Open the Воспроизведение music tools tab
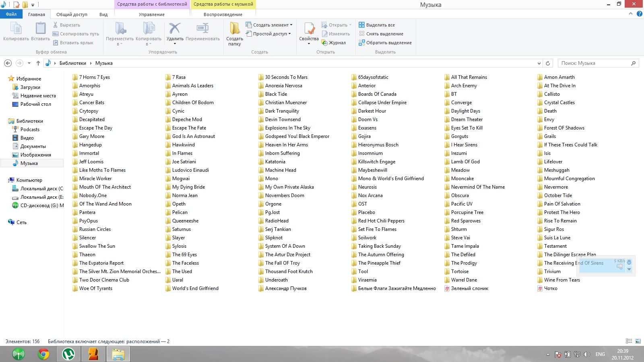 coord(223,14)
